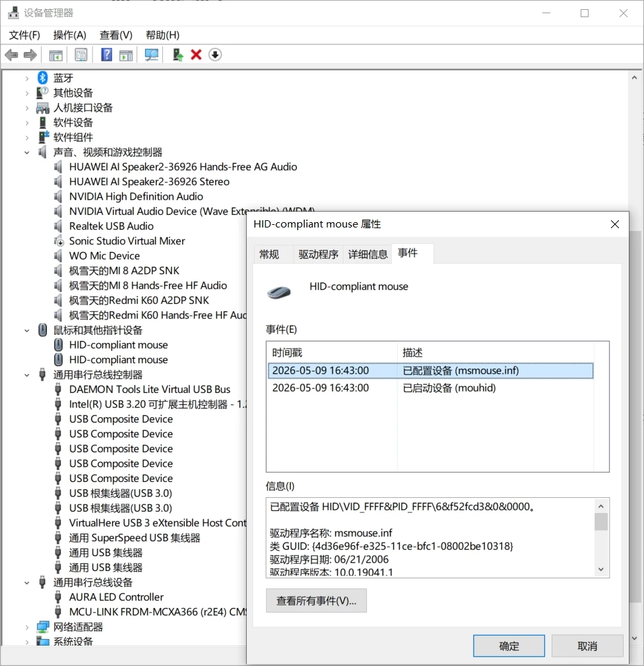Click the Forward arrow toolbar icon
The height and width of the screenshot is (666, 644).
coord(30,55)
